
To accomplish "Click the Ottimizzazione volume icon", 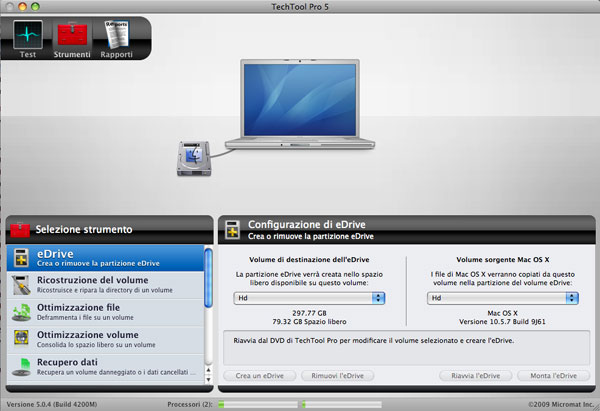I will (x=21, y=339).
